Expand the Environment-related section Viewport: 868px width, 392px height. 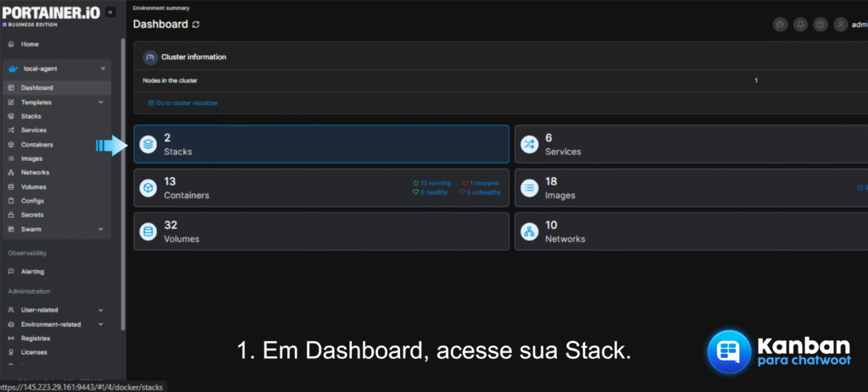(x=101, y=324)
